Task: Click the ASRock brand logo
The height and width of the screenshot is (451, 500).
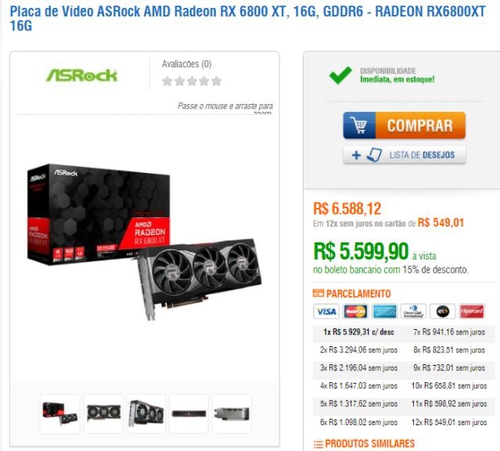Action: click(81, 75)
